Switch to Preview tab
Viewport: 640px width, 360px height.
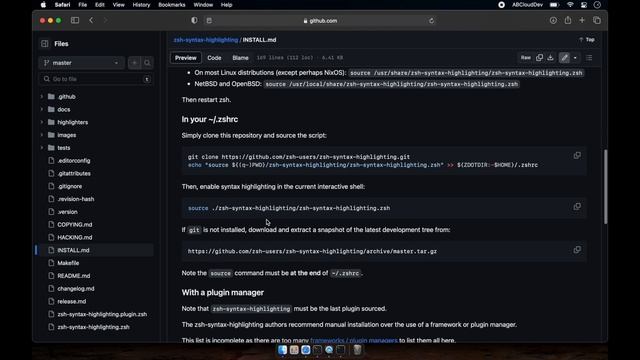186,58
